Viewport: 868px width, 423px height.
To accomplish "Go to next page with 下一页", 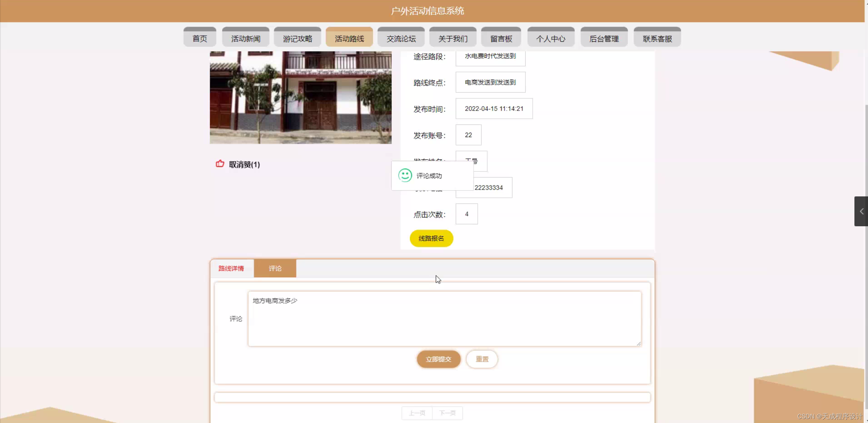I will tap(447, 413).
